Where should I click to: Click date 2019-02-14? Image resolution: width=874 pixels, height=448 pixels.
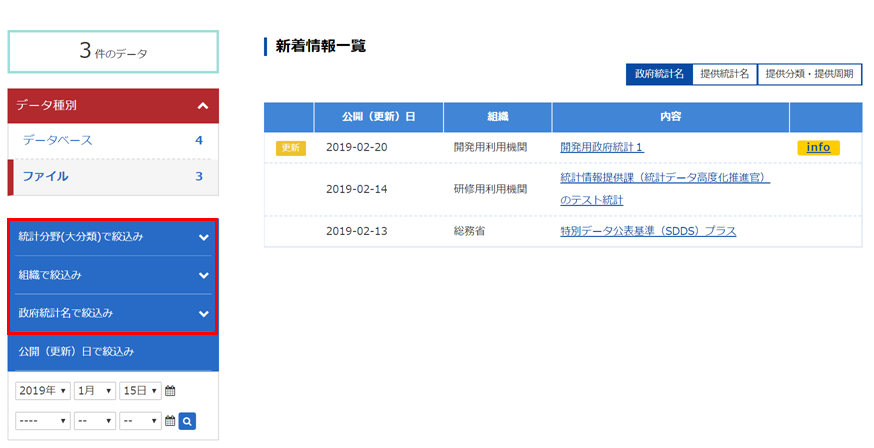pyautogui.click(x=357, y=189)
